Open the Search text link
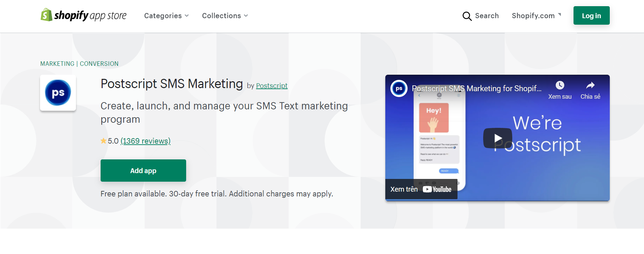This screenshot has height=254, width=644. 487,16
